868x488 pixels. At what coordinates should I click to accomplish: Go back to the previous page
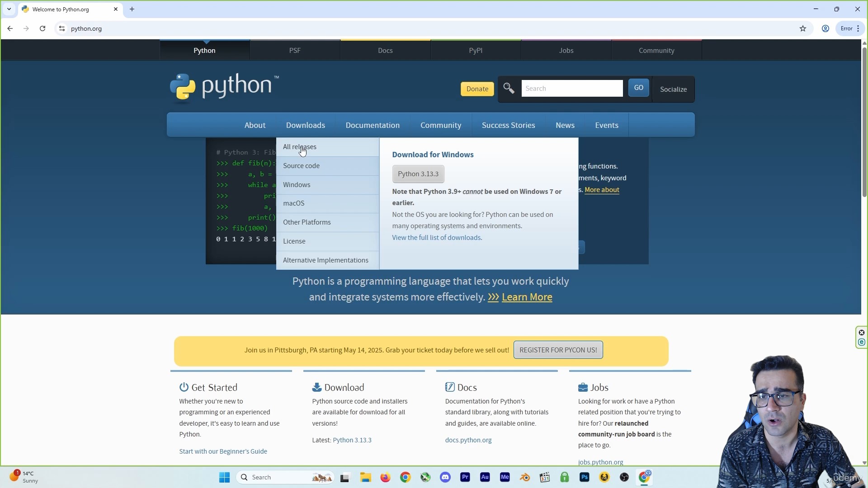coord(10,28)
